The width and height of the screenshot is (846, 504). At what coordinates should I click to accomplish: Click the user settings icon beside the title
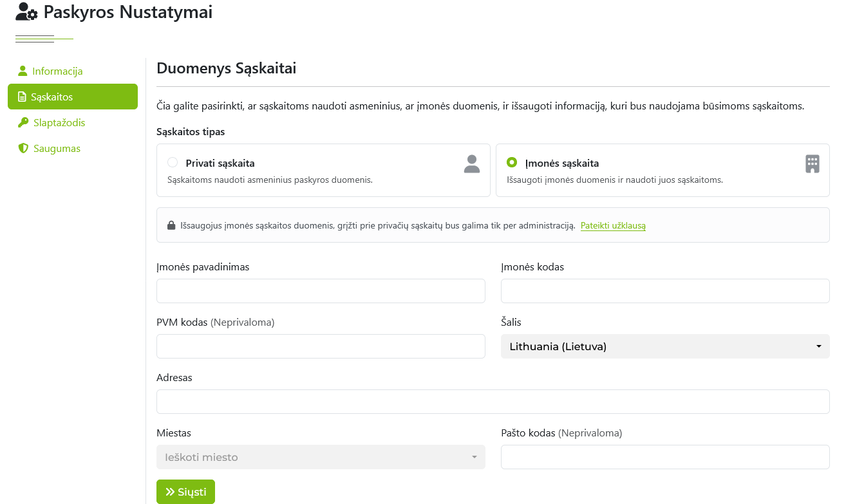[26, 12]
